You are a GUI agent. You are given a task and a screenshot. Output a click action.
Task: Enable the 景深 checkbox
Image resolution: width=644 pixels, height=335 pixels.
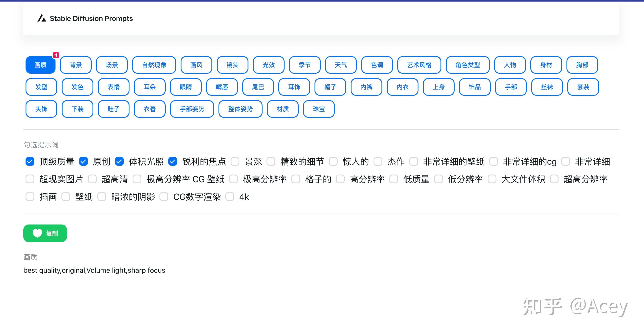[235, 162]
